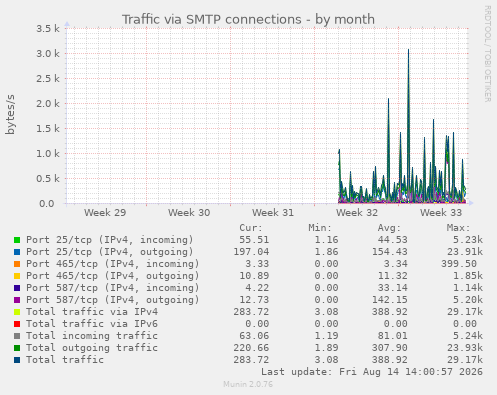Click the 'Total traffic via IPv4' legend label
This screenshot has width=497, height=395.
(x=92, y=312)
